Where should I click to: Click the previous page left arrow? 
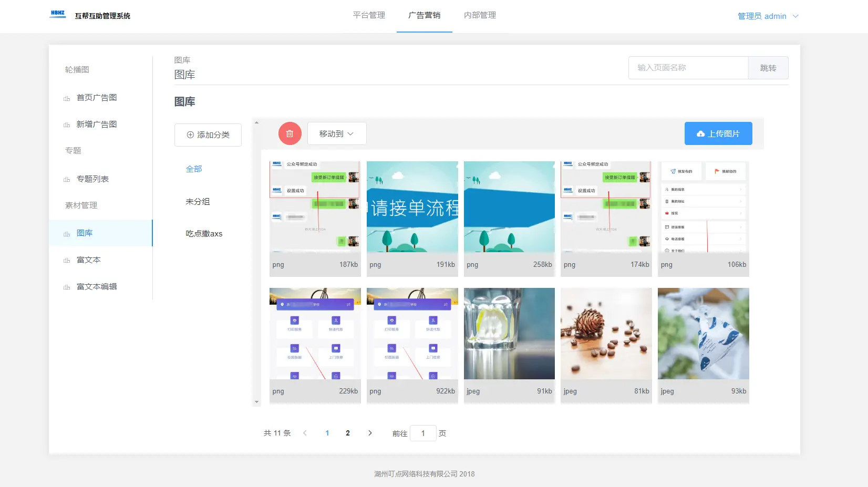coord(305,433)
